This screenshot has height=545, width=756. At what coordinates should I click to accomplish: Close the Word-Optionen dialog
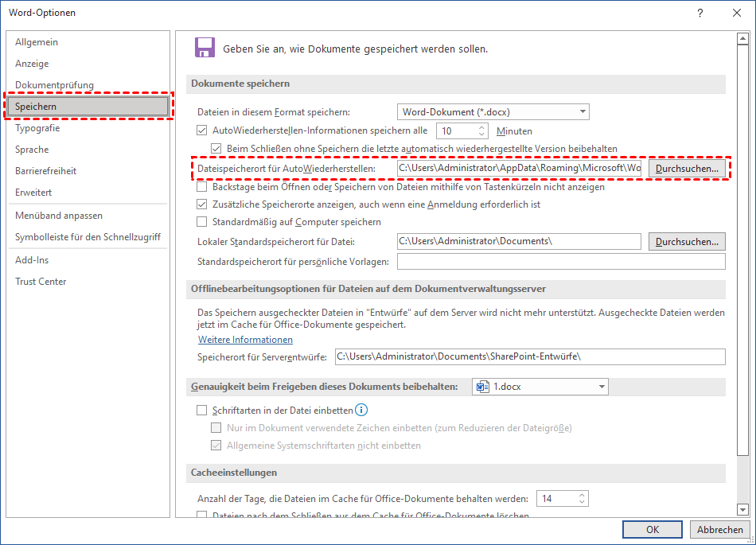coord(736,13)
